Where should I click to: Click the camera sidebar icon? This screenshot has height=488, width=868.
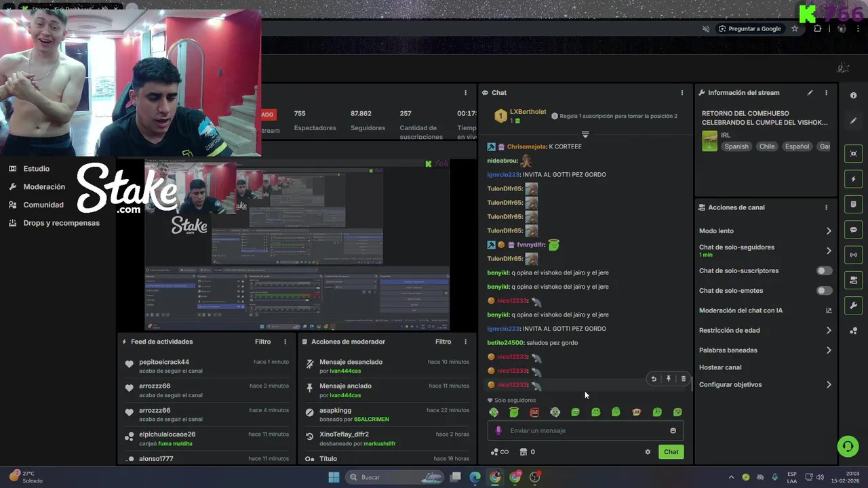[853, 280]
